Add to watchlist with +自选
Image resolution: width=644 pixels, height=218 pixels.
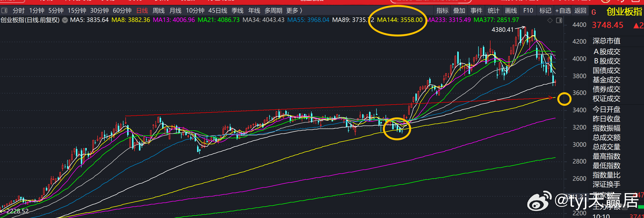(x=563, y=11)
